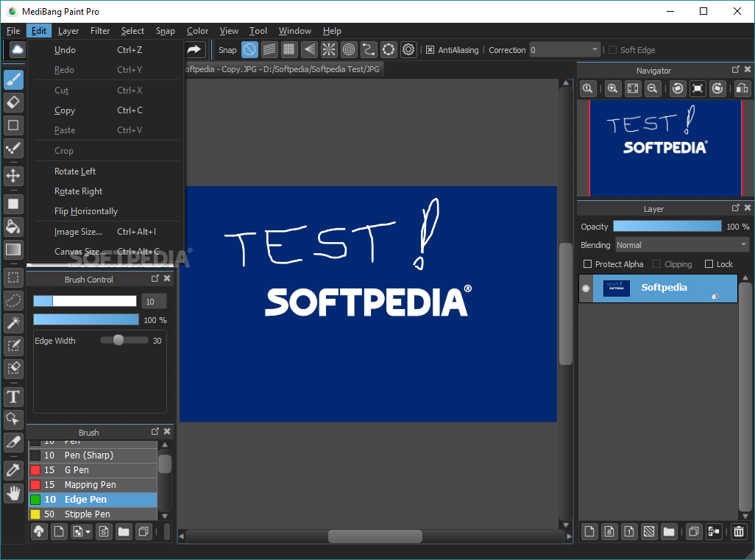Select the Eyedropper tool
Viewport: 755px width, 560px height.
13,470
